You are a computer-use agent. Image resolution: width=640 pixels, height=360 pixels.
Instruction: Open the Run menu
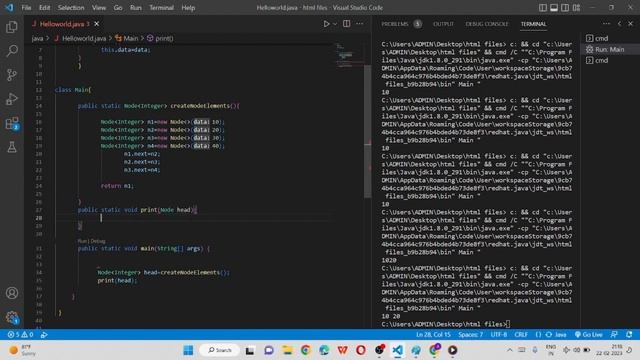pos(136,8)
